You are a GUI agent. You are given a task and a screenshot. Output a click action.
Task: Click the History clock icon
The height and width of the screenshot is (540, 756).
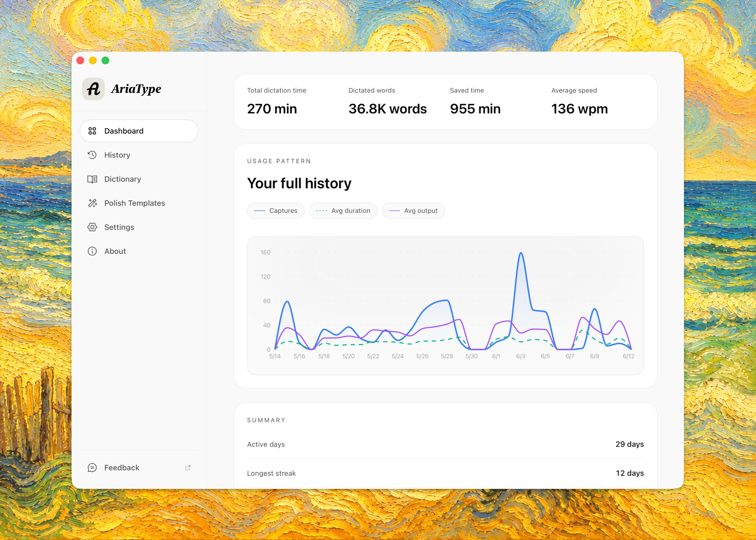click(x=92, y=155)
